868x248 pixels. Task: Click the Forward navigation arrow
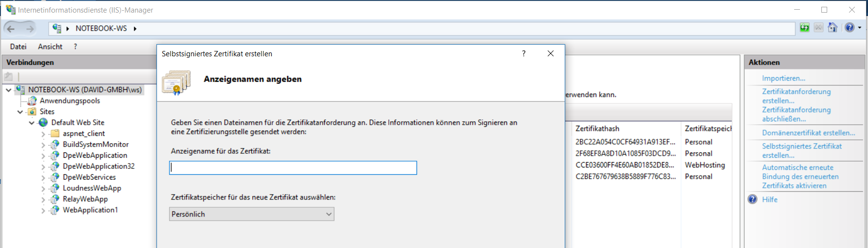pos(30,29)
